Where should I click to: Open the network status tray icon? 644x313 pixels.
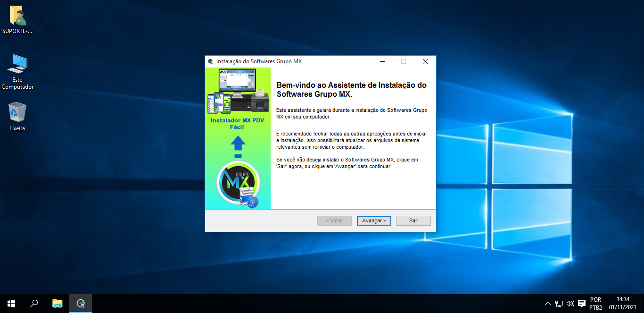(x=559, y=304)
